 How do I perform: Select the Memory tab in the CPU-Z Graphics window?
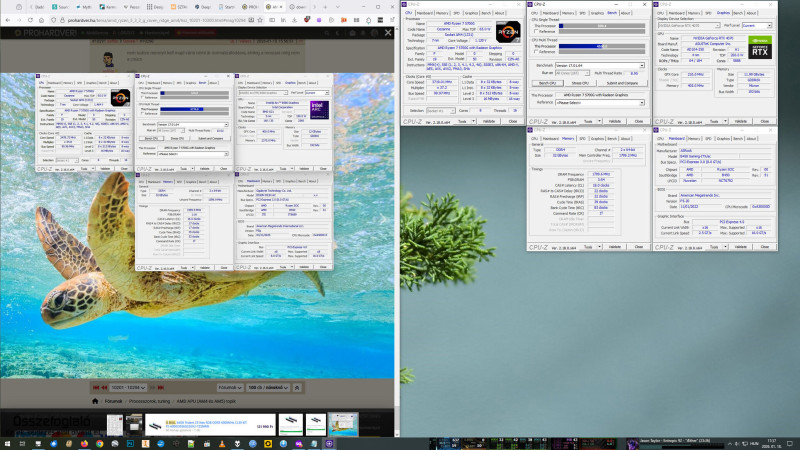694,13
